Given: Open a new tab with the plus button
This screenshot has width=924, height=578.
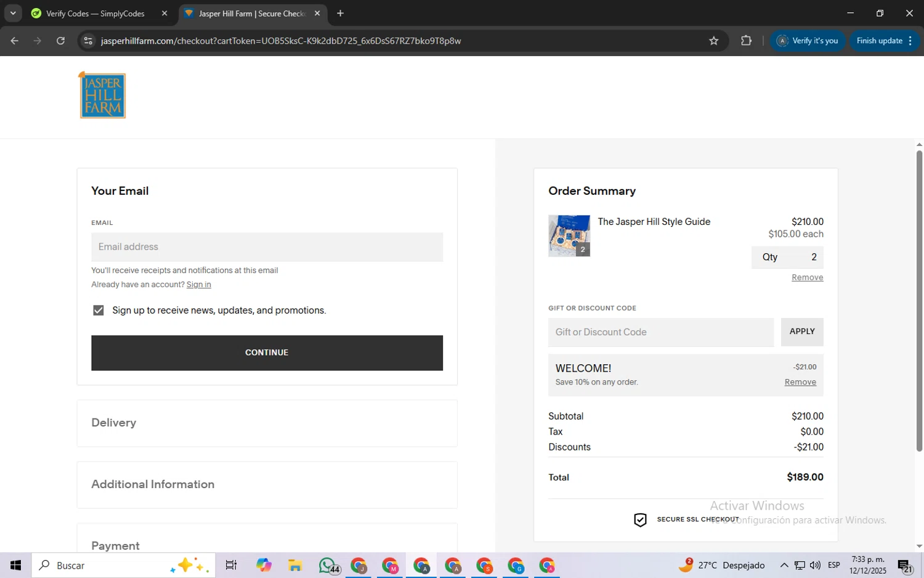Looking at the screenshot, I should point(340,13).
